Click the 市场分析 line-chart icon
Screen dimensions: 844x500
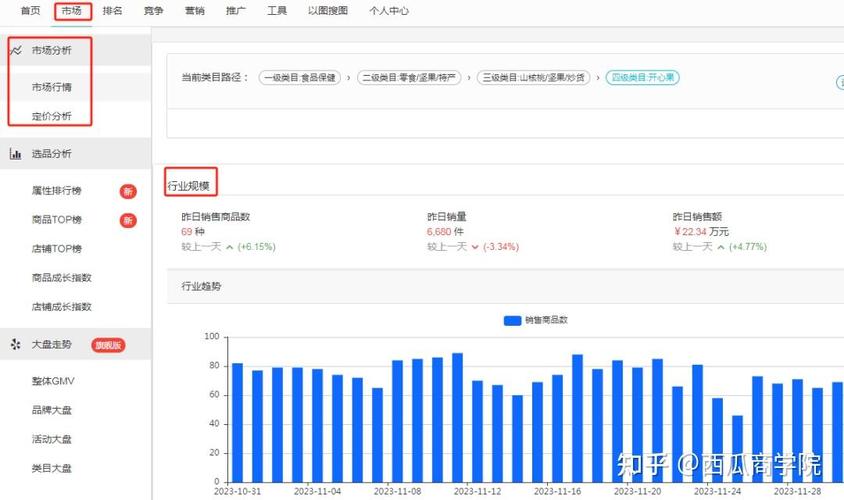pyautogui.click(x=16, y=51)
